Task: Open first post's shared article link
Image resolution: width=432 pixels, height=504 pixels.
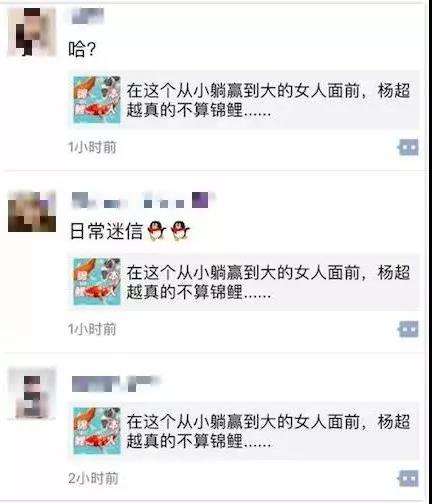Action: click(244, 100)
